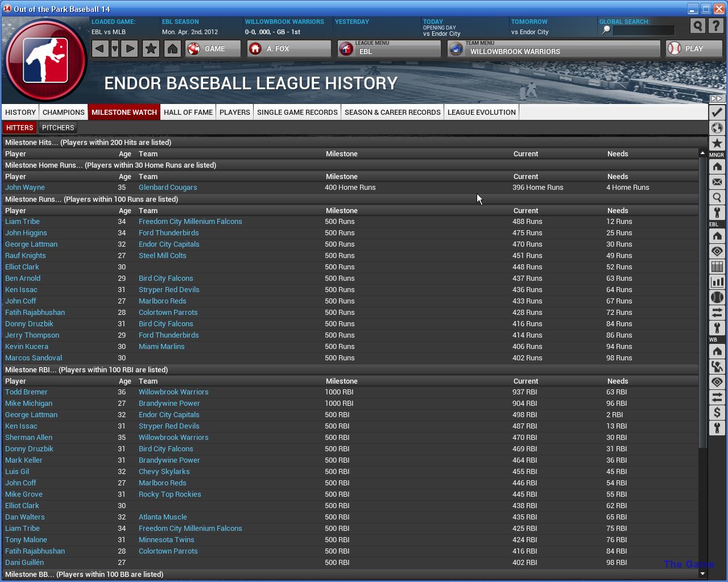This screenshot has height=582, width=728.
Task: Open manager home icon under MNGR
Action: pyautogui.click(x=717, y=167)
